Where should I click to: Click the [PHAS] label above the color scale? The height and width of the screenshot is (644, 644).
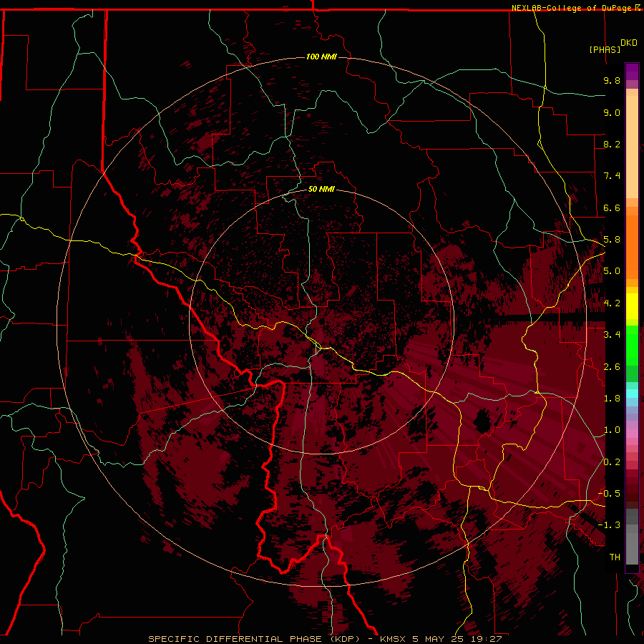tap(605, 49)
